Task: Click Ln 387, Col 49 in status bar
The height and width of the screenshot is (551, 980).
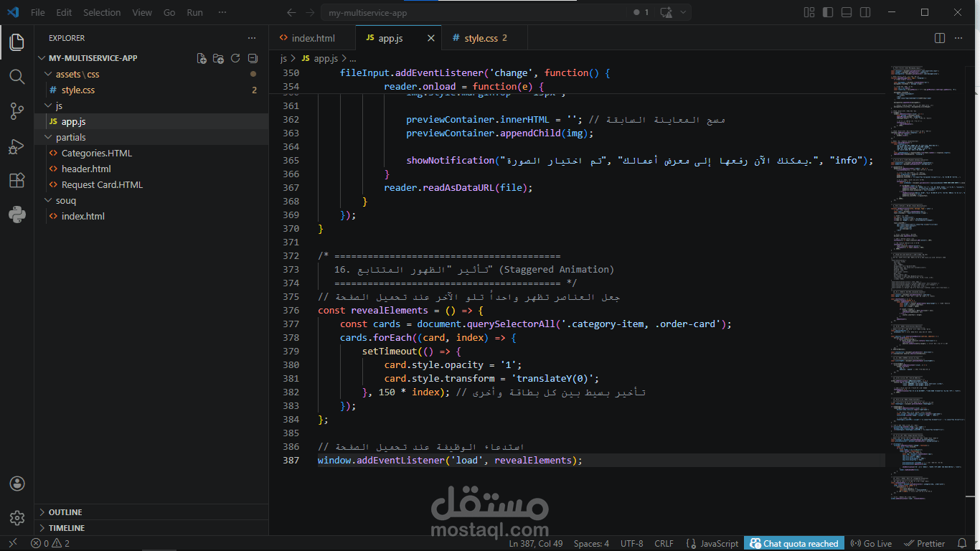Action: 535,543
